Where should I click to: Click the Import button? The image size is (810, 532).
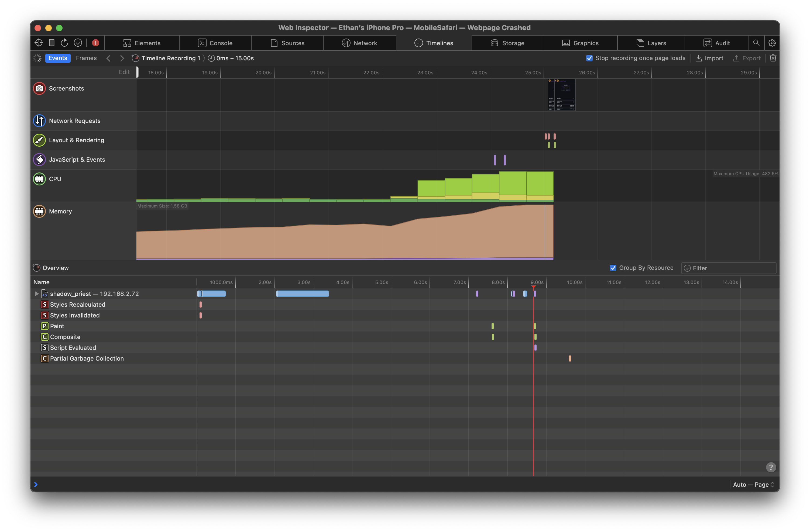coord(709,58)
